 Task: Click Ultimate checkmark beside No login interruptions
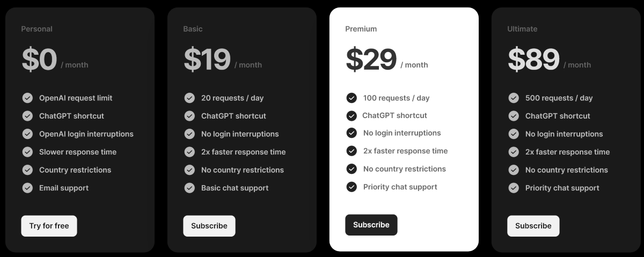click(x=514, y=134)
